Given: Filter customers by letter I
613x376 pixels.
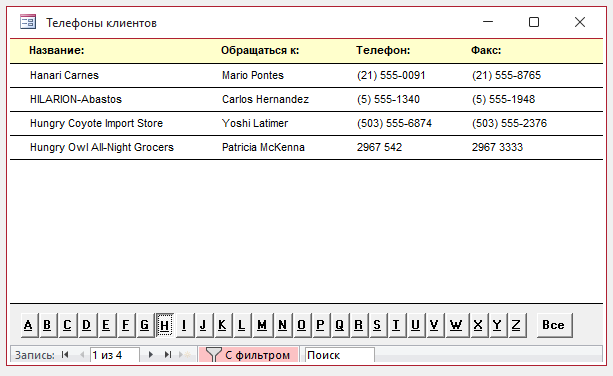Looking at the screenshot, I should coord(185,325).
